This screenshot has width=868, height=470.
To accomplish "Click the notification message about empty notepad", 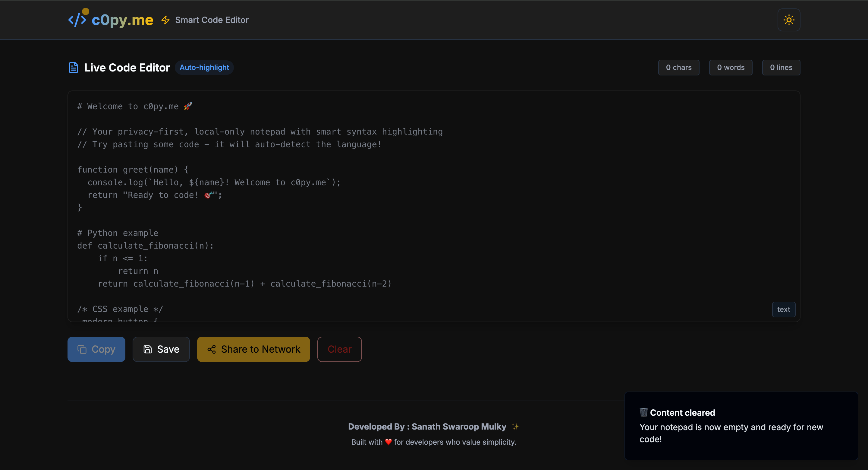I will tap(731, 433).
